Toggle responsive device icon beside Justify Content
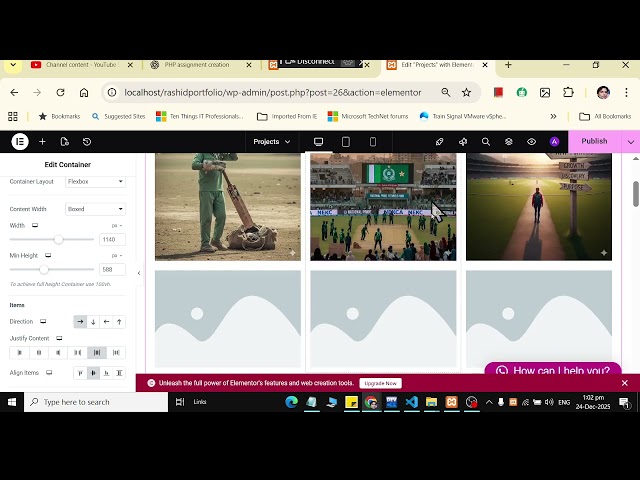 coord(59,338)
